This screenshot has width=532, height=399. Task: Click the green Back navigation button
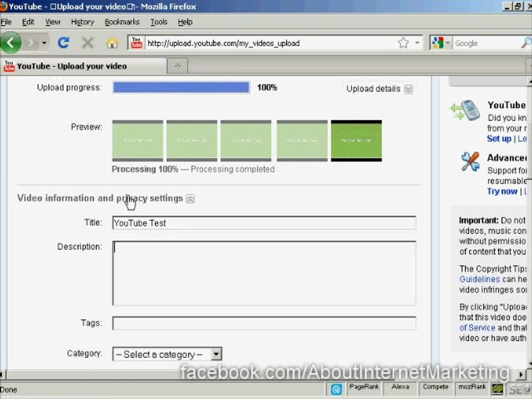[10, 43]
